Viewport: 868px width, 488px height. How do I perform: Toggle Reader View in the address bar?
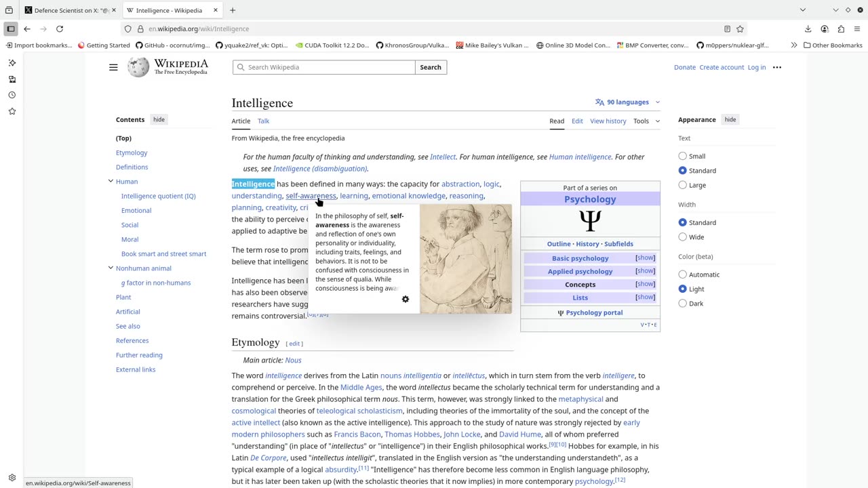coord(727,29)
